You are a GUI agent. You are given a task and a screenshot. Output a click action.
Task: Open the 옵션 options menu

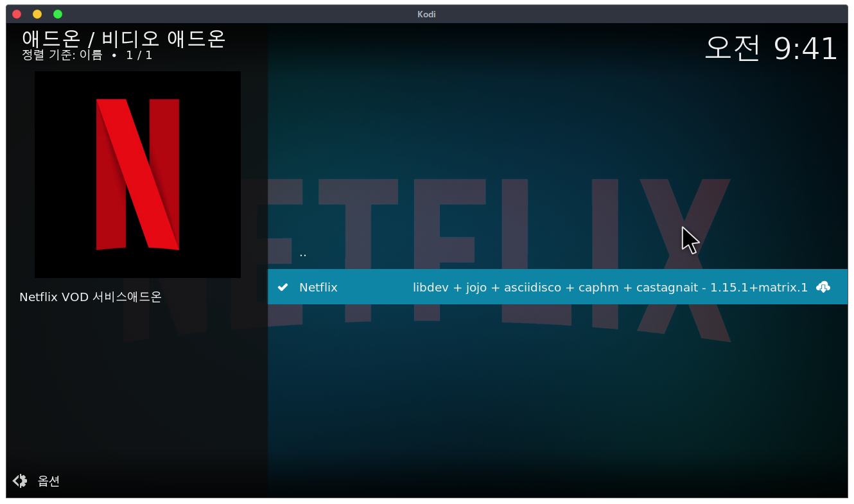click(x=49, y=480)
